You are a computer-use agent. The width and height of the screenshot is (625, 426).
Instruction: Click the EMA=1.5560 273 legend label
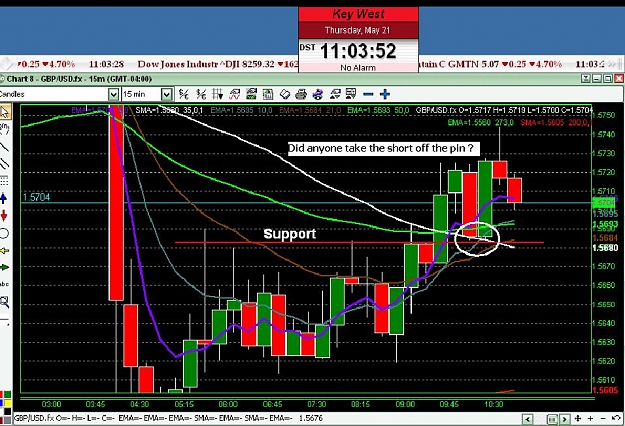pyautogui.click(x=480, y=123)
